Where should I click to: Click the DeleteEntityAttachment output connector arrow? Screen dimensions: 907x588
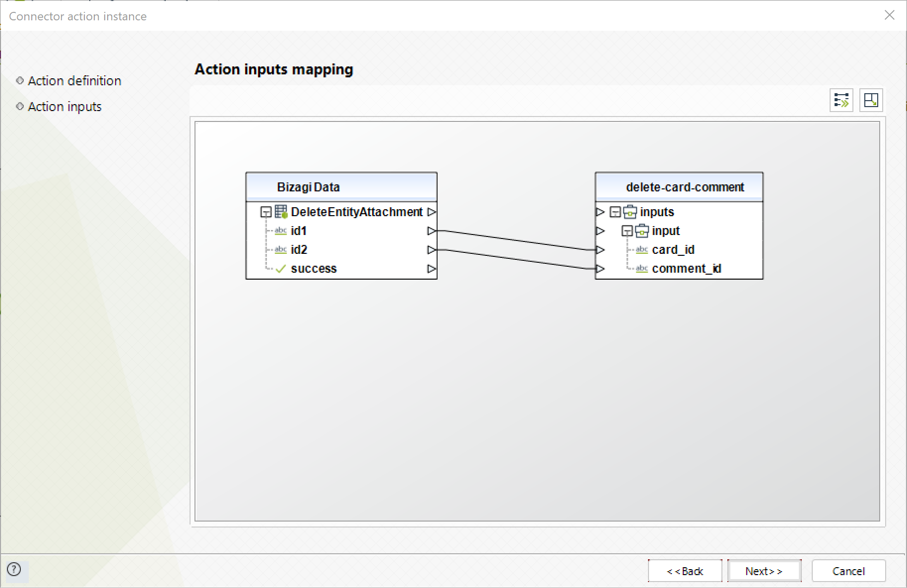[x=432, y=212]
